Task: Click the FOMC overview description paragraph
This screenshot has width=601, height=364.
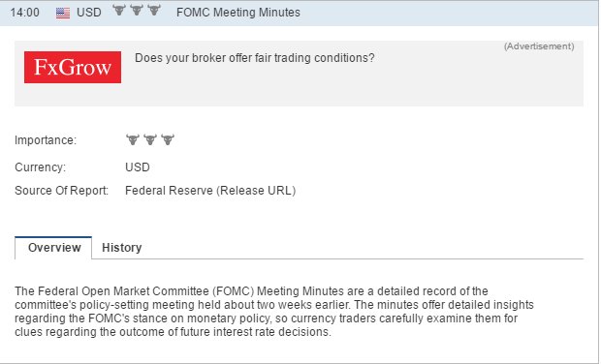Action: [x=274, y=312]
